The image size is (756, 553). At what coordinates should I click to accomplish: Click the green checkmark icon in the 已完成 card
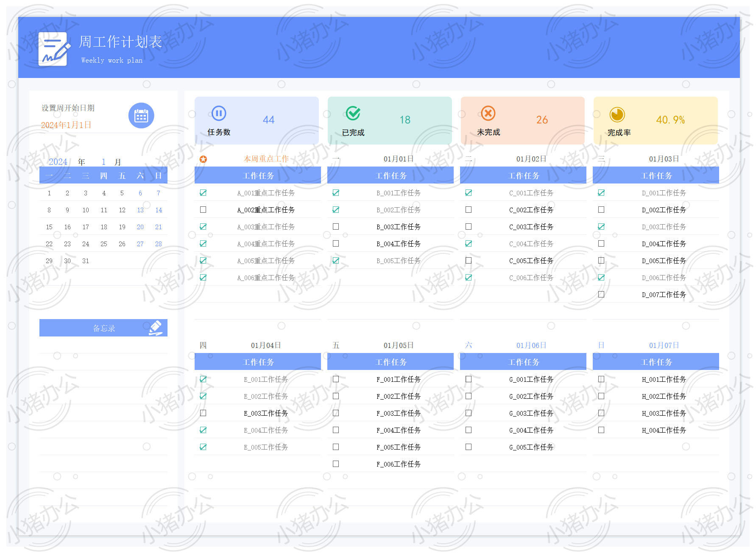[x=353, y=113]
